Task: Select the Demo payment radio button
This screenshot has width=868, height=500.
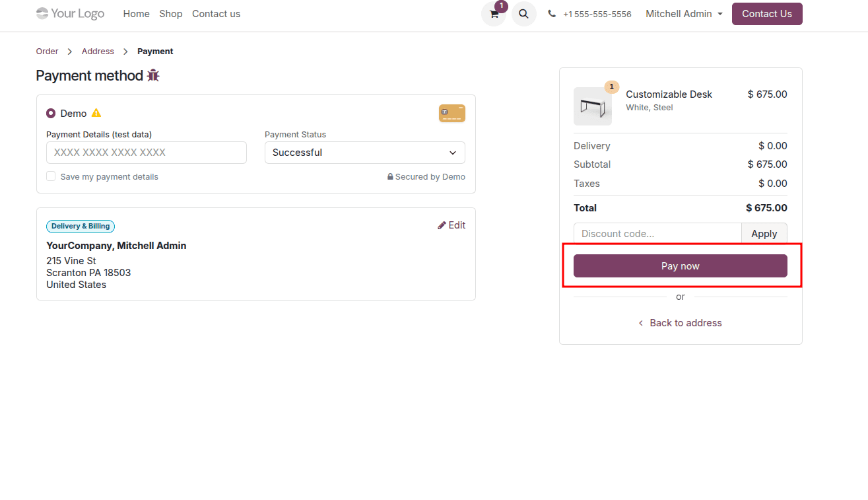Action: coord(51,114)
